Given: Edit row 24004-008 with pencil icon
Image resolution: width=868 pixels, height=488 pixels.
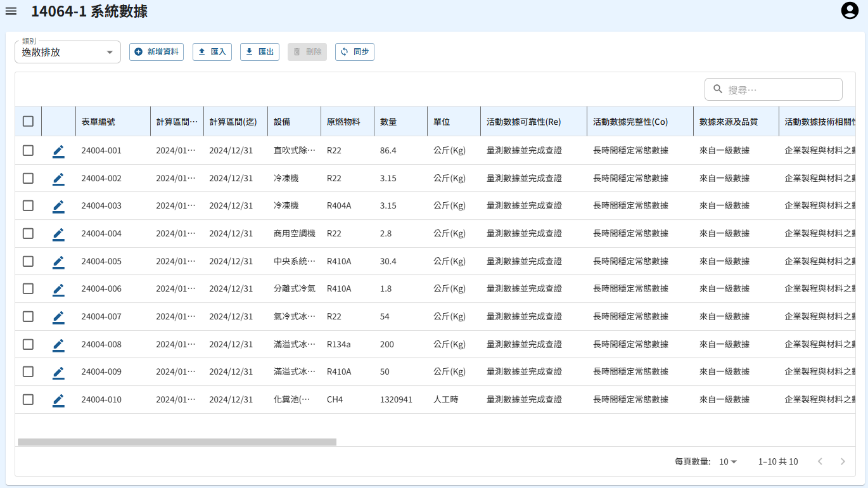Looking at the screenshot, I should click(58, 344).
